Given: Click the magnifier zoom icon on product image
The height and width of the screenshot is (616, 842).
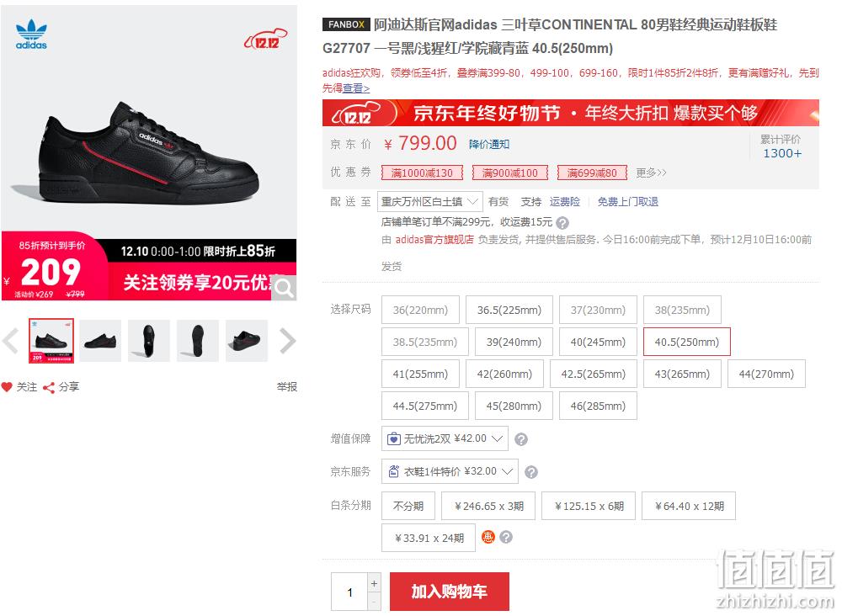Looking at the screenshot, I should tap(284, 288).
